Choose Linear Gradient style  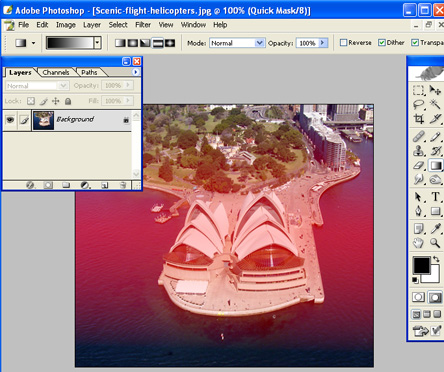[120, 43]
